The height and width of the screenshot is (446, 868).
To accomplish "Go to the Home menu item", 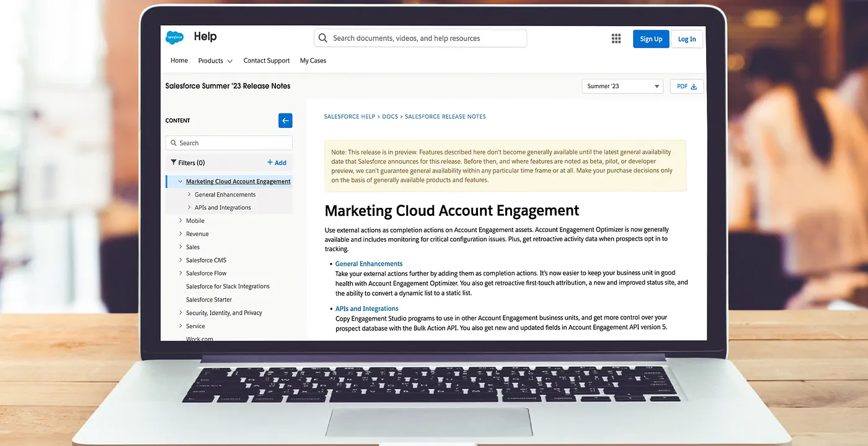I will [x=179, y=61].
